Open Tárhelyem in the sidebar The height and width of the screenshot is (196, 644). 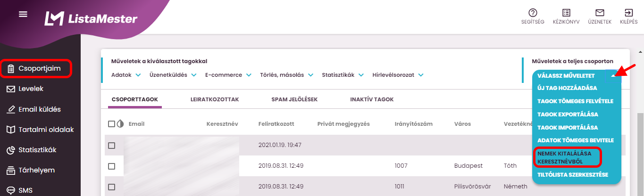36,170
